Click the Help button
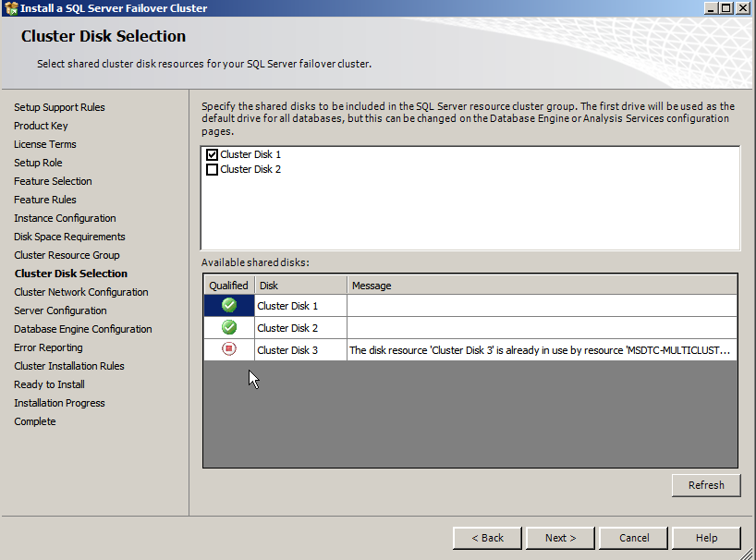This screenshot has height=560, width=756. pos(706,537)
